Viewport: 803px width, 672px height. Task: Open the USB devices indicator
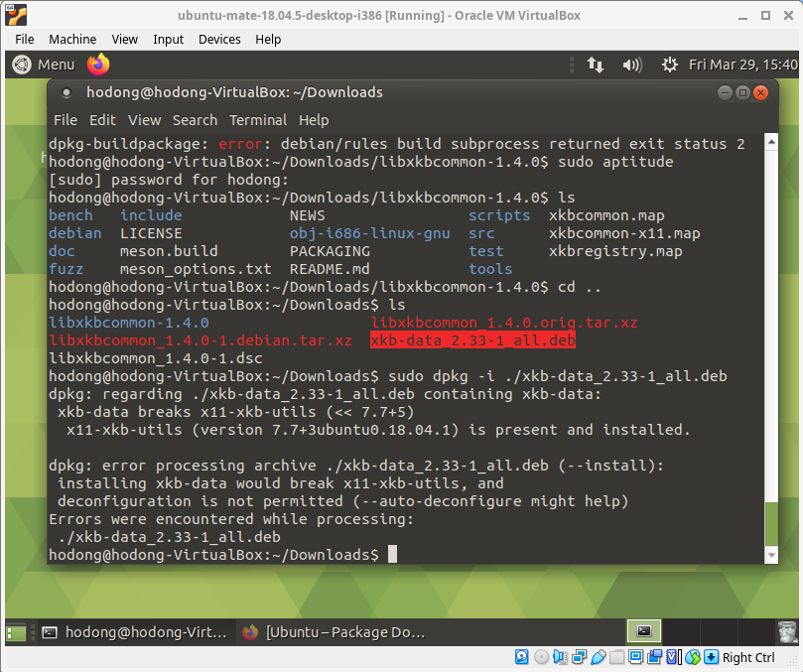point(599,657)
